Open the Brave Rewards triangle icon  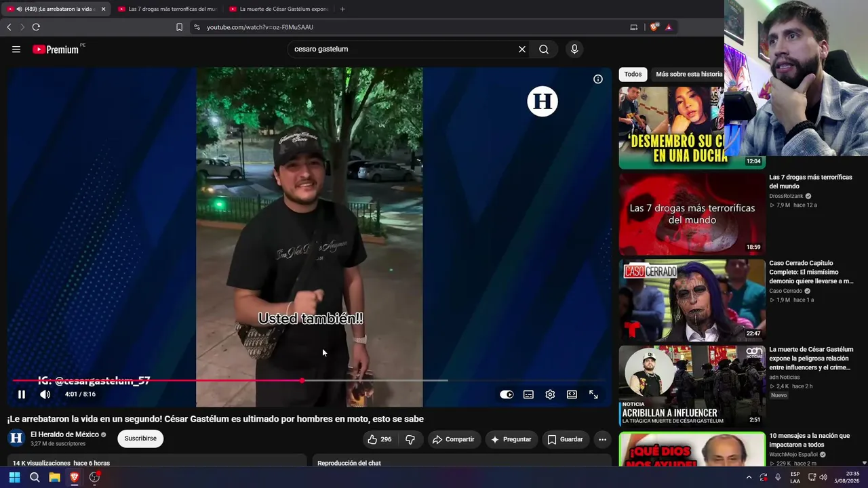click(x=669, y=27)
